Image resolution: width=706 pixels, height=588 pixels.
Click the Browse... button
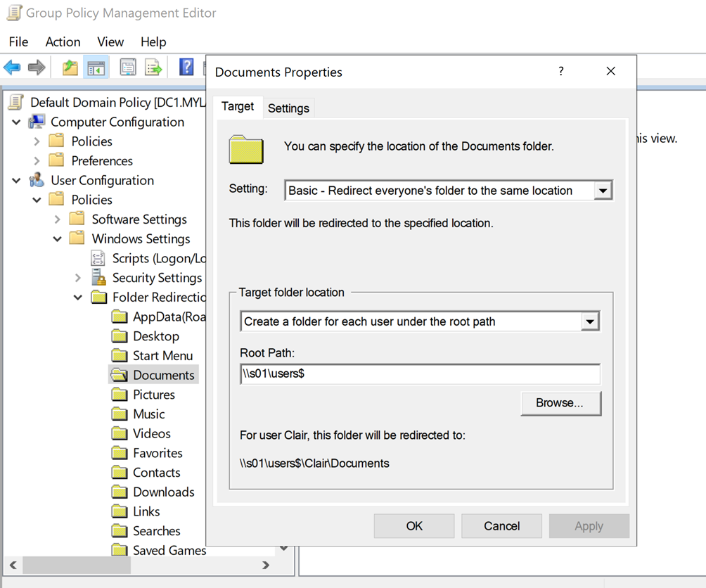click(560, 403)
